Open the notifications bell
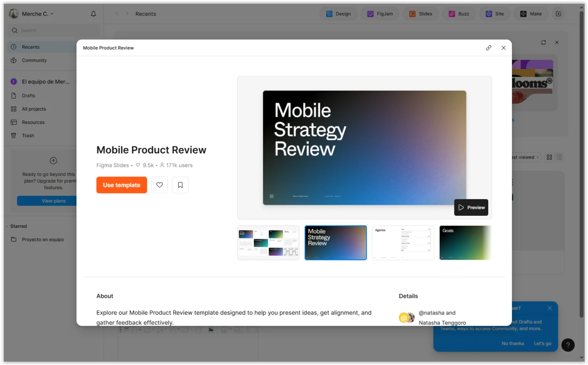Screen dimensions: 588x365 (94, 14)
